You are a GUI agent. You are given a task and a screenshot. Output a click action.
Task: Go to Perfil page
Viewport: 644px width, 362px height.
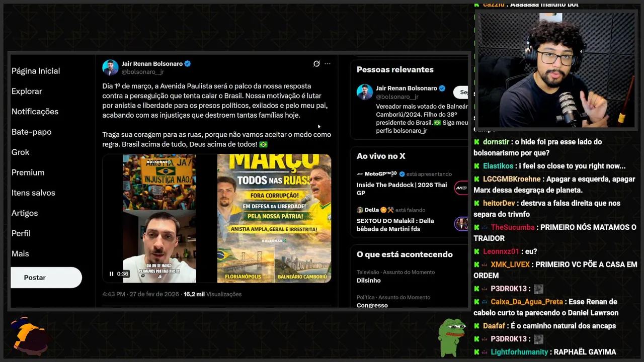21,233
